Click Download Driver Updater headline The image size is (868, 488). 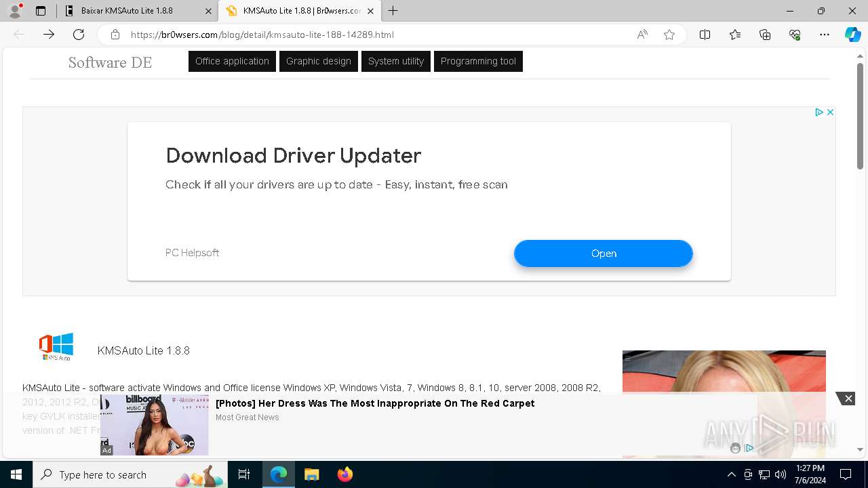pyautogui.click(x=294, y=155)
